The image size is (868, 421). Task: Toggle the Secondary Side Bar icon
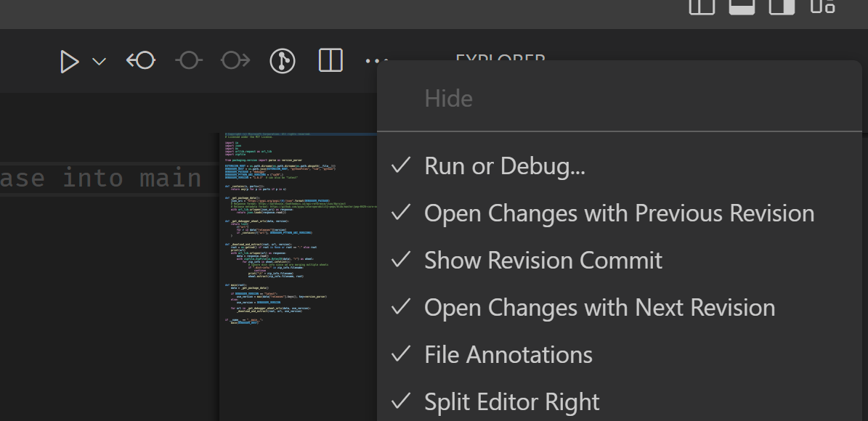point(782,7)
